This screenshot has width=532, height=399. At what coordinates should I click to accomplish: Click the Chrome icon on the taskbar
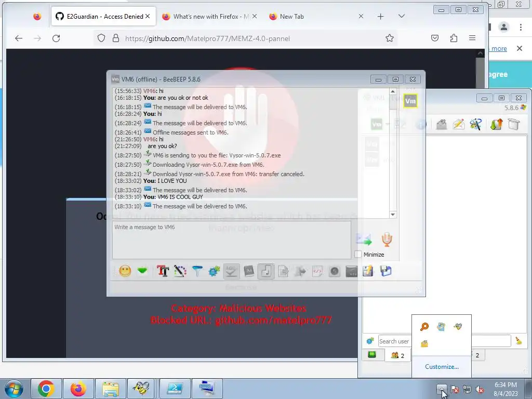coord(46,389)
